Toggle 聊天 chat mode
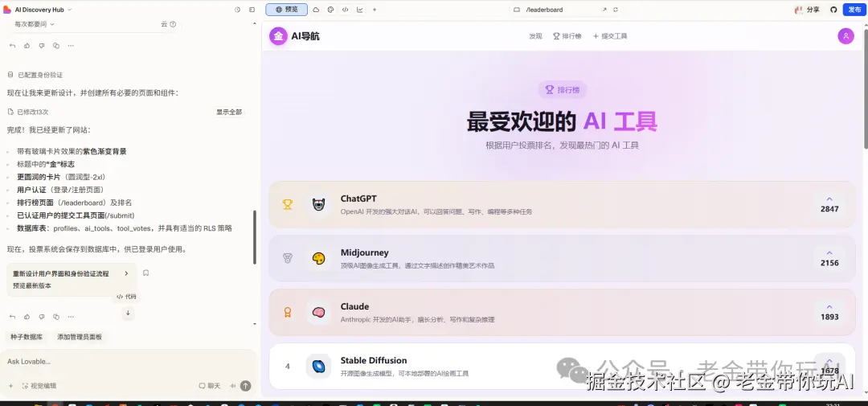The width and height of the screenshot is (868, 406). pos(210,386)
